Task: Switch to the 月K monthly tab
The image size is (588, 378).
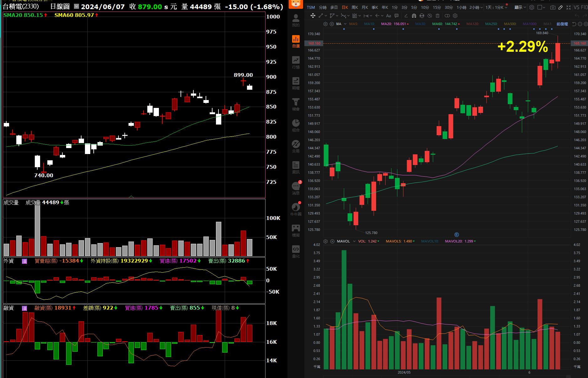Action: [x=365, y=7]
